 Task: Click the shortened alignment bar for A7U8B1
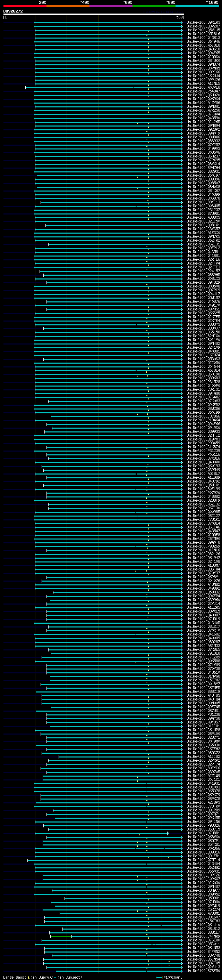(x=102, y=834)
